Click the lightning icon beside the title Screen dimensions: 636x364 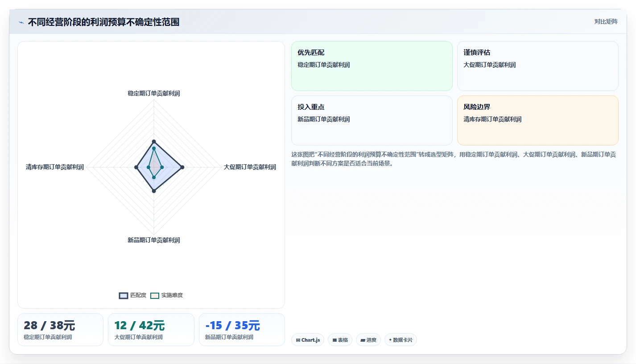(21, 22)
